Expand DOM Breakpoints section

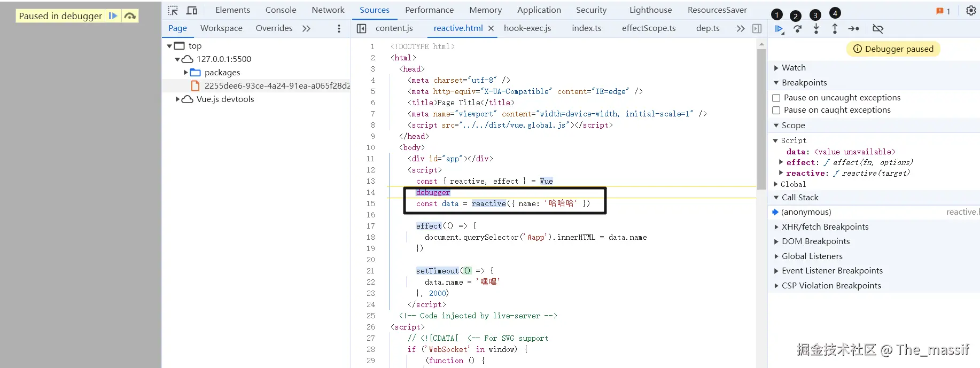pyautogui.click(x=776, y=241)
